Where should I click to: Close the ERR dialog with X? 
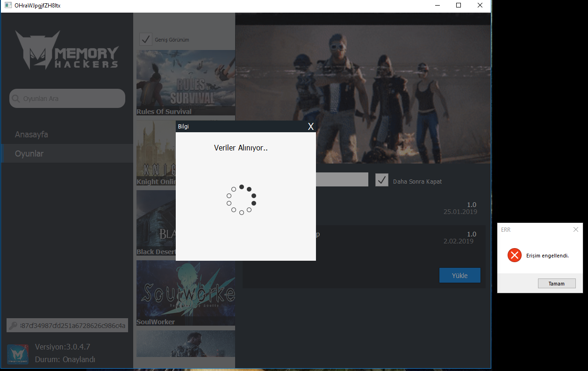(576, 229)
